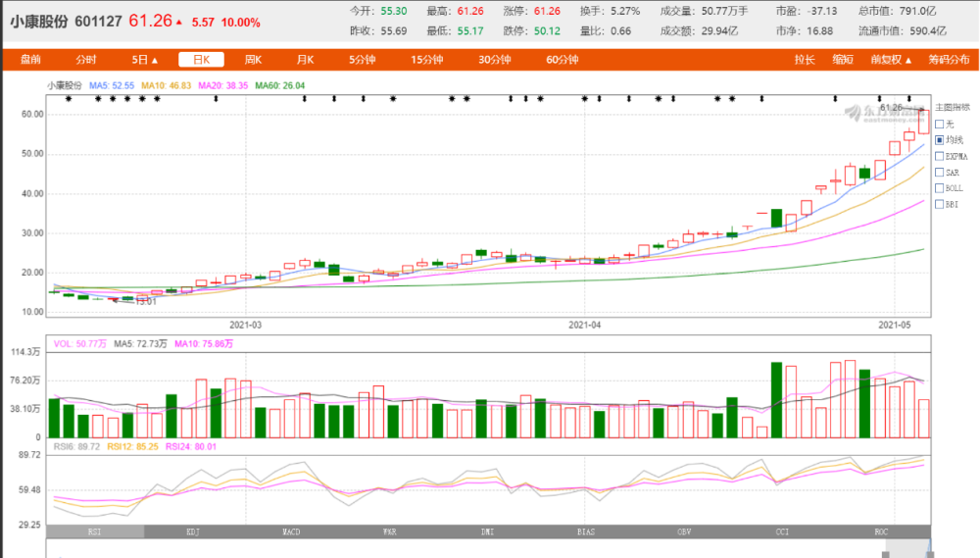Screen dimensions: 980x558
Task: Select the RSI indicator tab
Action: [95, 532]
